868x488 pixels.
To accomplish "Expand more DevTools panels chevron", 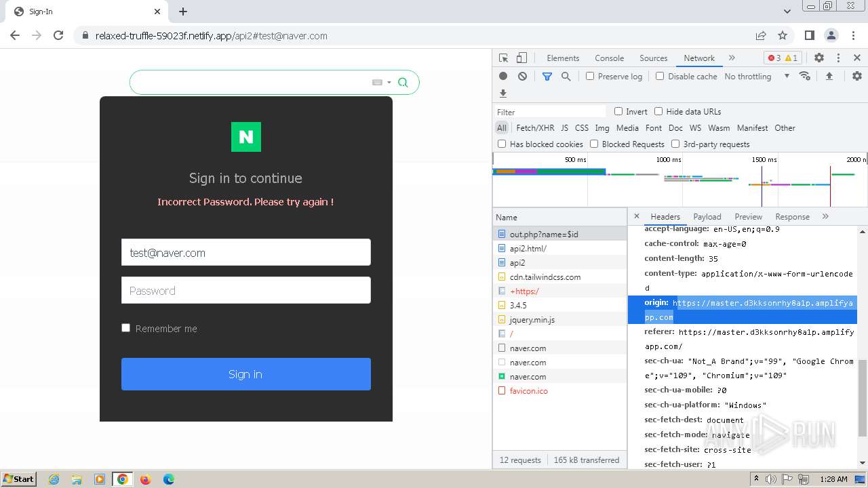I will 732,58.
